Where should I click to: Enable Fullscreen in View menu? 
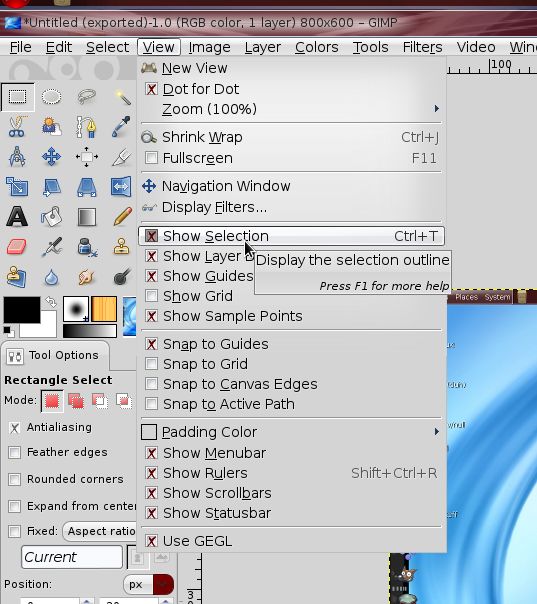click(292, 158)
